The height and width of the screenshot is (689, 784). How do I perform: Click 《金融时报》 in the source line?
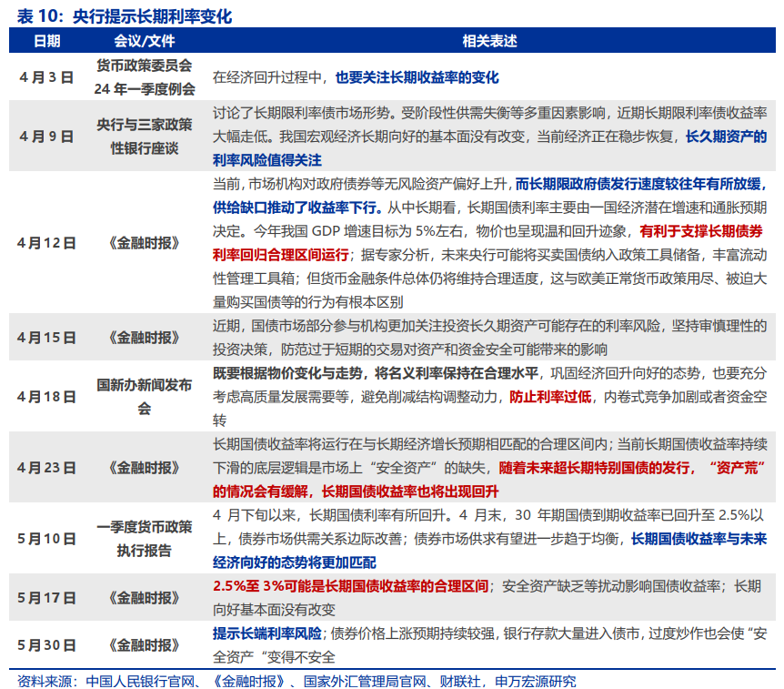(248, 681)
